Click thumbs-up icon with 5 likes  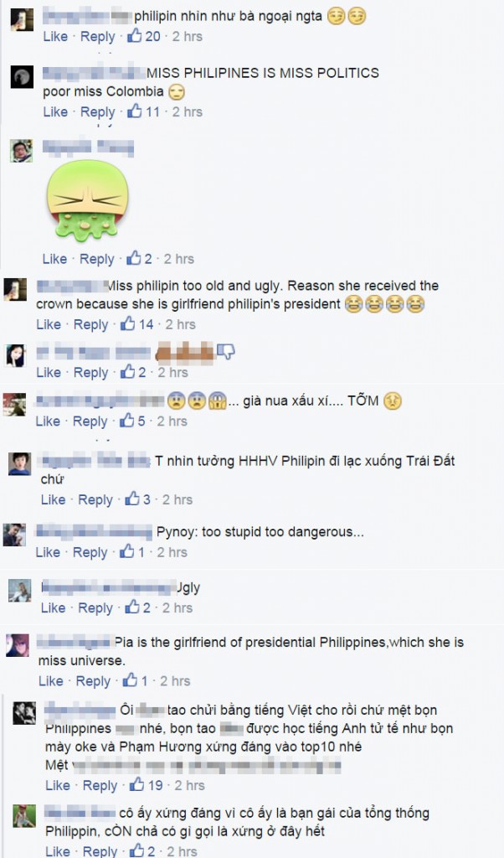pyautogui.click(x=127, y=421)
